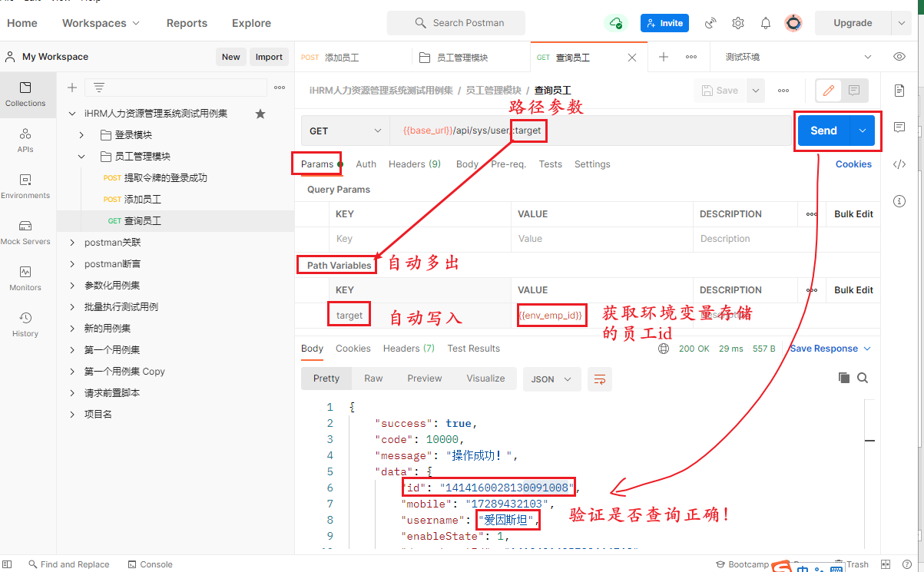The height and width of the screenshot is (572, 924).
Task: Open the GET request method dropdown
Action: pyautogui.click(x=345, y=131)
